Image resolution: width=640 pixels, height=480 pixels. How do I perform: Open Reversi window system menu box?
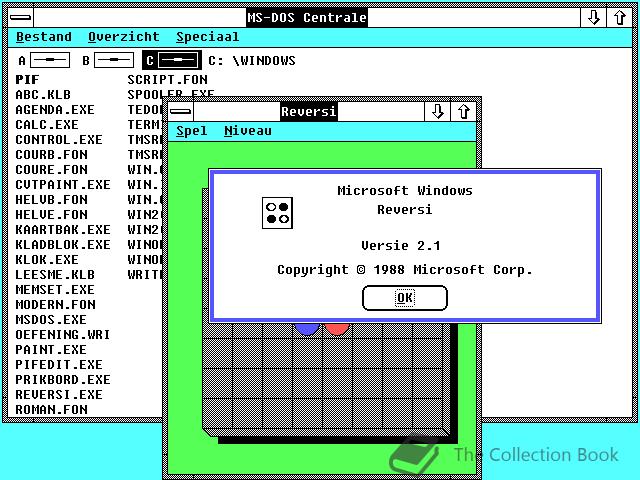click(180, 111)
